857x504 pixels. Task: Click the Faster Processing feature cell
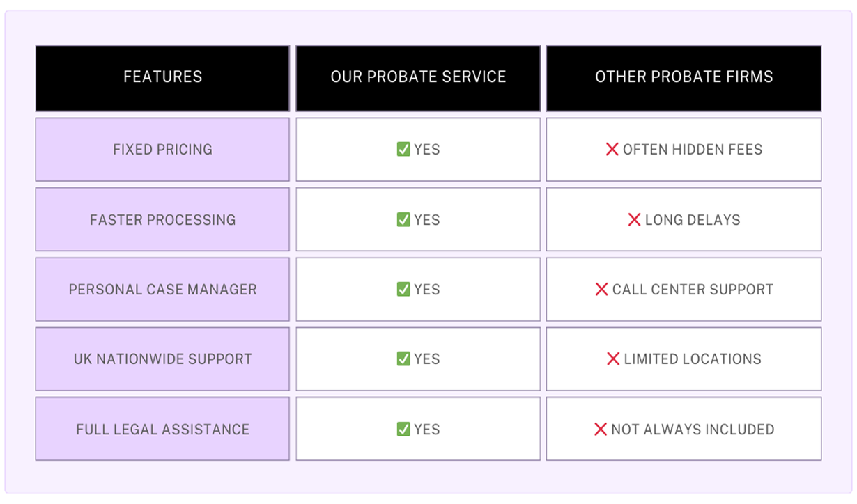[162, 219]
